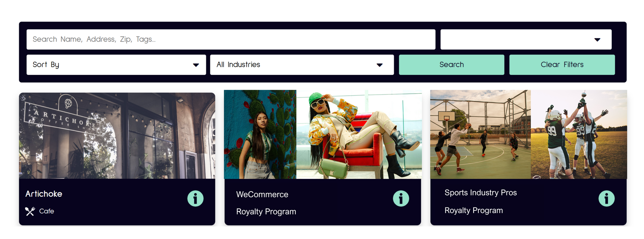Viewport: 644px width, 239px height.
Task: Click the Cafe category label
Action: (x=46, y=211)
